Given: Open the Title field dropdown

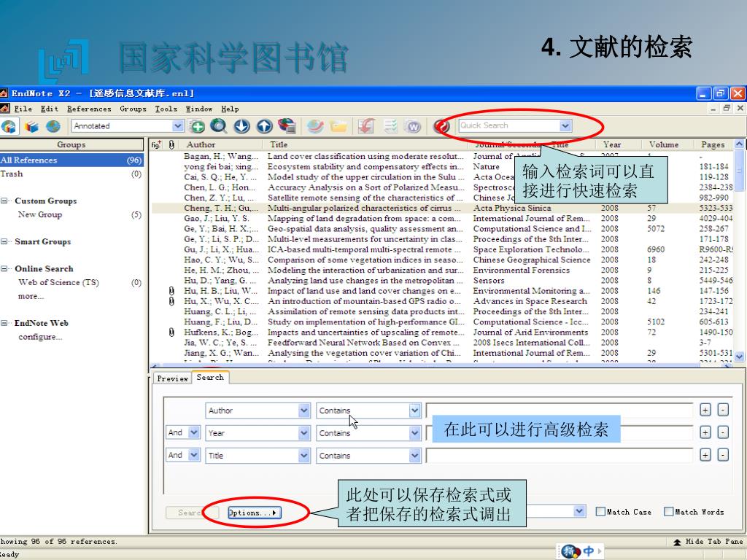Looking at the screenshot, I should coord(304,456).
